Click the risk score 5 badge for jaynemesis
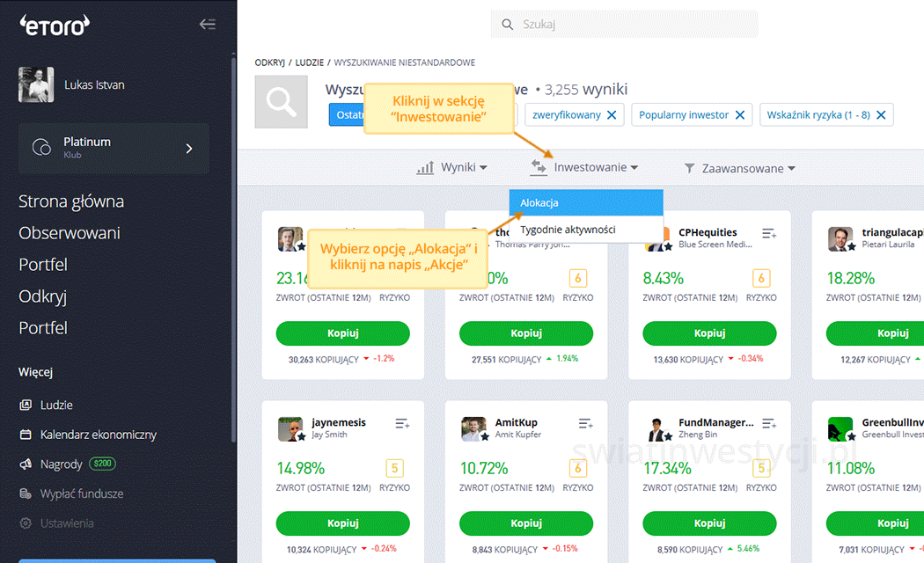Viewport: 924px width, 563px height. (395, 468)
